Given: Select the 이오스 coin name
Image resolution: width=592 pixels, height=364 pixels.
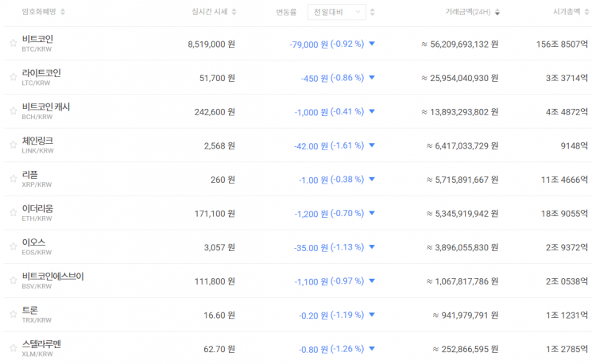Looking at the screenshot, I should [33, 242].
